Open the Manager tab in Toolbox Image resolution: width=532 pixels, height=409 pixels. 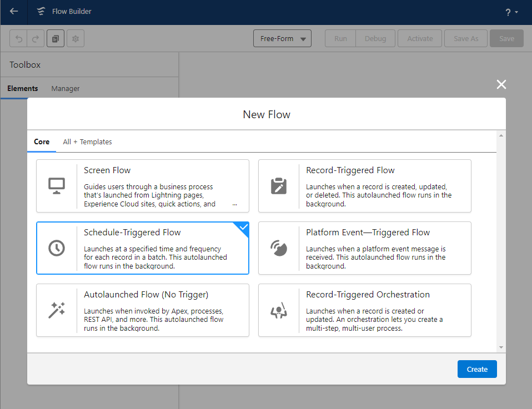[x=66, y=89]
